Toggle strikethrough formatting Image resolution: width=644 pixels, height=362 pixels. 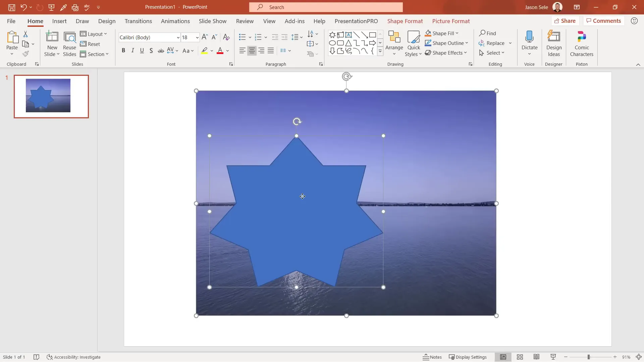[x=161, y=51]
